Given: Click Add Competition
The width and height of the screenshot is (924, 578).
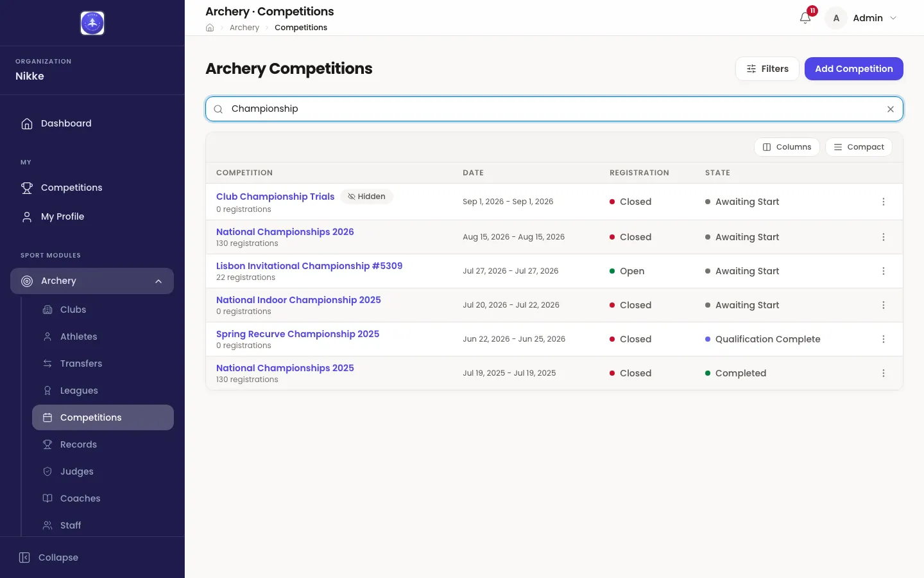Looking at the screenshot, I should (853, 69).
